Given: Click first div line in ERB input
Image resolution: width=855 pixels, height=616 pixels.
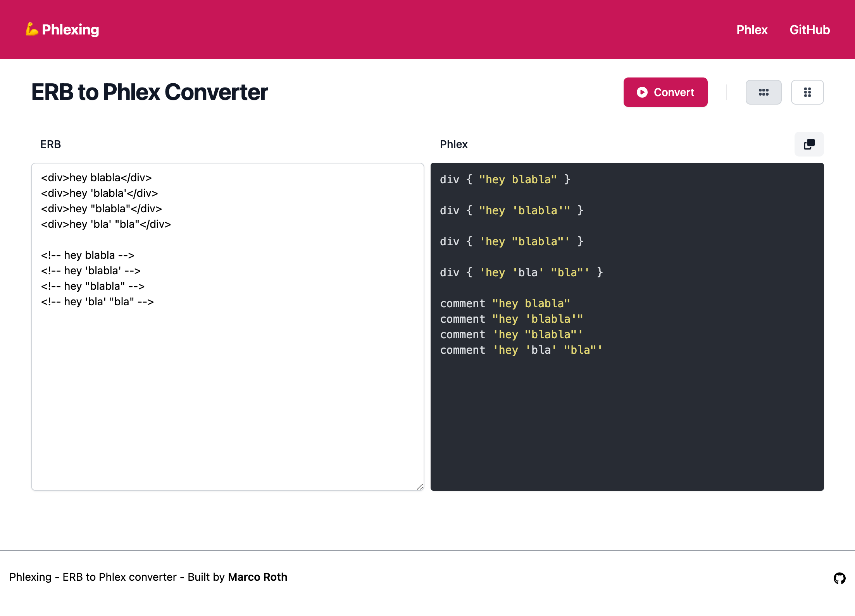Looking at the screenshot, I should point(96,177).
